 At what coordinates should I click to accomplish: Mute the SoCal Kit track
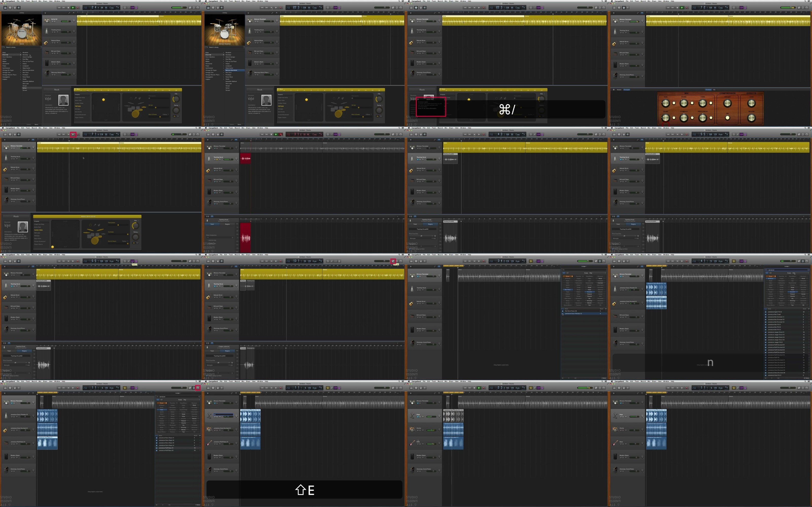click(52, 22)
